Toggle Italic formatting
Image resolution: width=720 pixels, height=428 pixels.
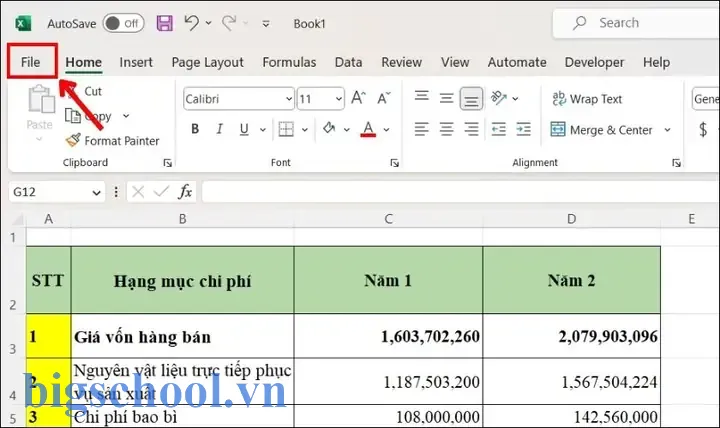click(219, 130)
